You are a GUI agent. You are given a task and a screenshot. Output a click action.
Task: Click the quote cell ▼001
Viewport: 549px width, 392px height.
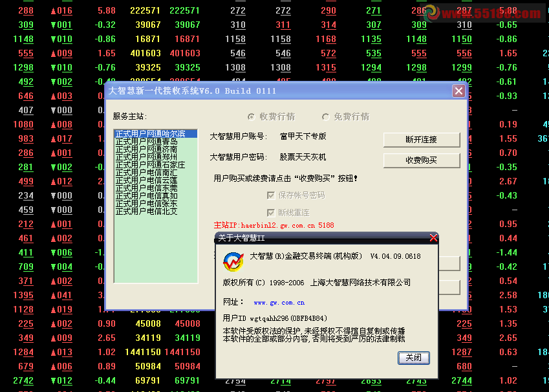tap(61, 25)
